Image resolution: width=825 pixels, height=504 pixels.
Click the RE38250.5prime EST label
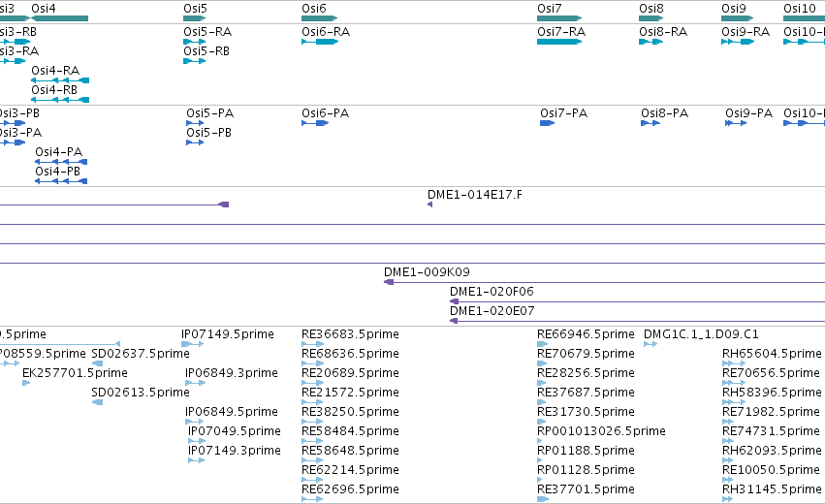(350, 411)
